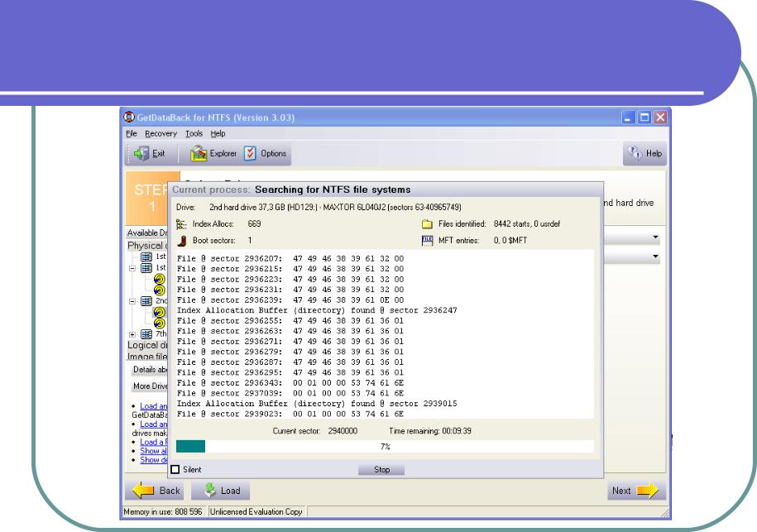Click the Physical drives heading in tree

pos(146,245)
